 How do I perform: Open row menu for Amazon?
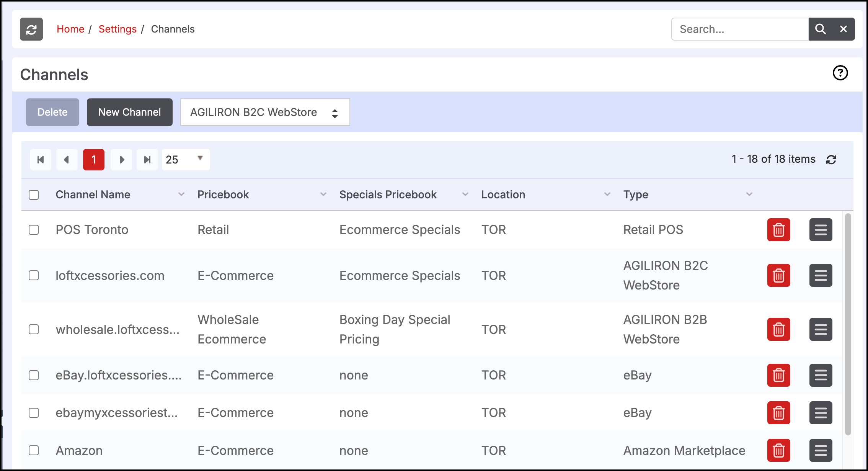(x=821, y=450)
